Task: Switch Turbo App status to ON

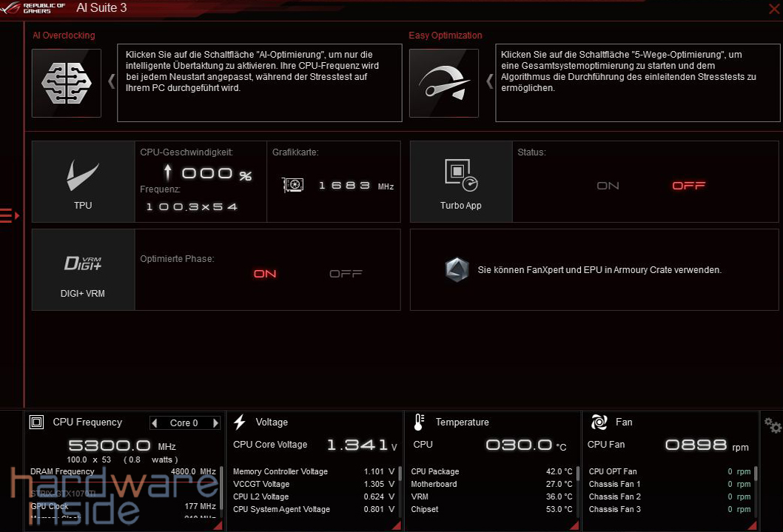Action: (608, 185)
